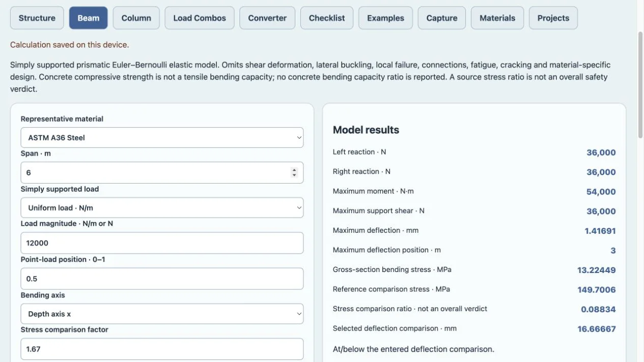
Task: Select the Gross-section bending stress value 13.22449
Action: (x=597, y=270)
